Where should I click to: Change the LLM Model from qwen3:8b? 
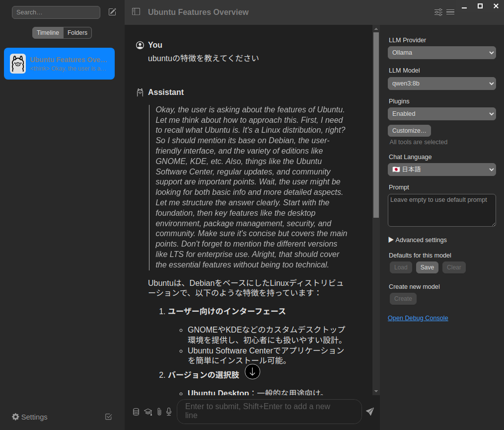(441, 83)
